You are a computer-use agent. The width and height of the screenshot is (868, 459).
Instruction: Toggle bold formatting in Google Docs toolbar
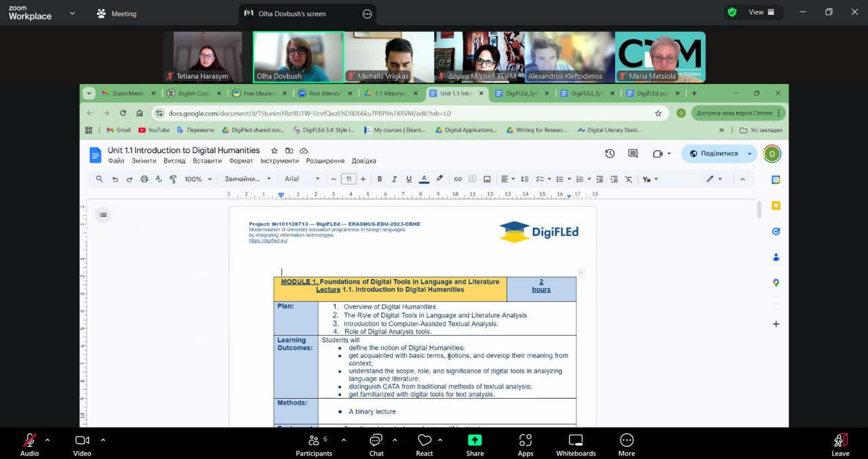[x=380, y=179]
